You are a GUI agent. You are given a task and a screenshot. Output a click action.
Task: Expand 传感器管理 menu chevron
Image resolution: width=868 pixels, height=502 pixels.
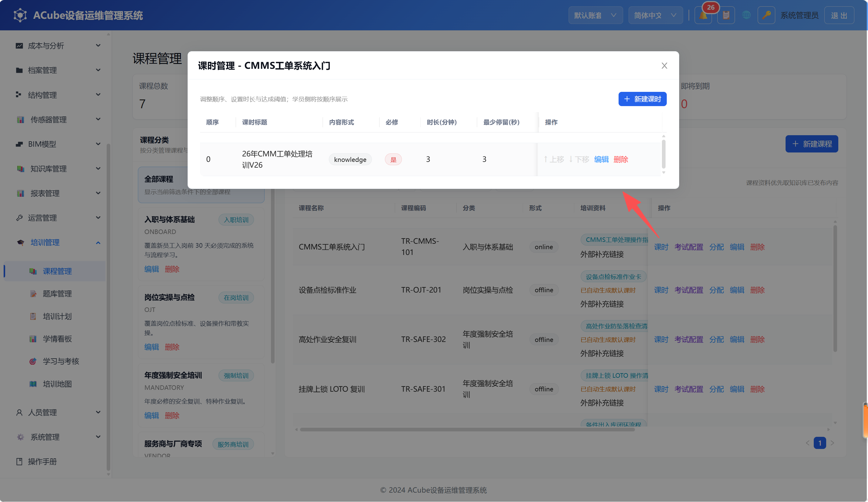(98, 119)
